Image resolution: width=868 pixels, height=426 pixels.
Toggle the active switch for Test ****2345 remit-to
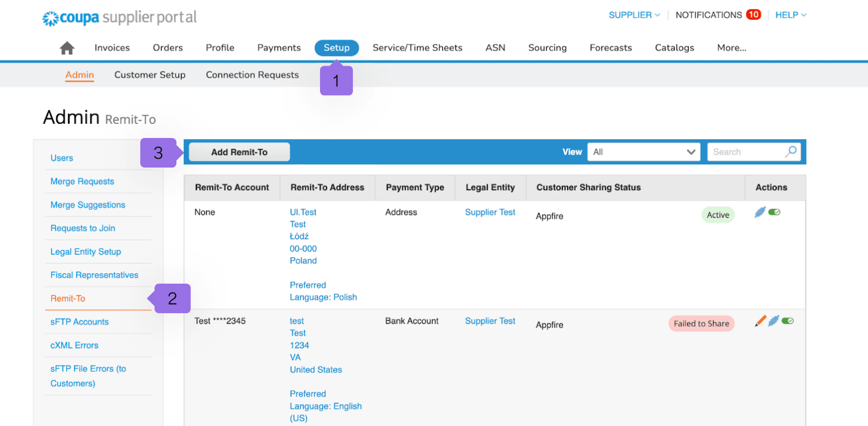[x=787, y=321]
